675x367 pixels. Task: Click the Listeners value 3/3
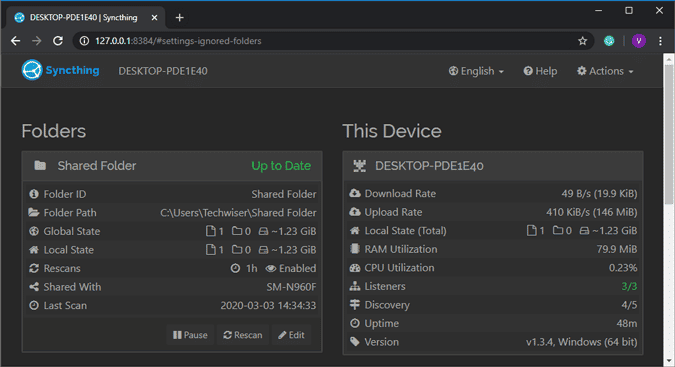629,286
